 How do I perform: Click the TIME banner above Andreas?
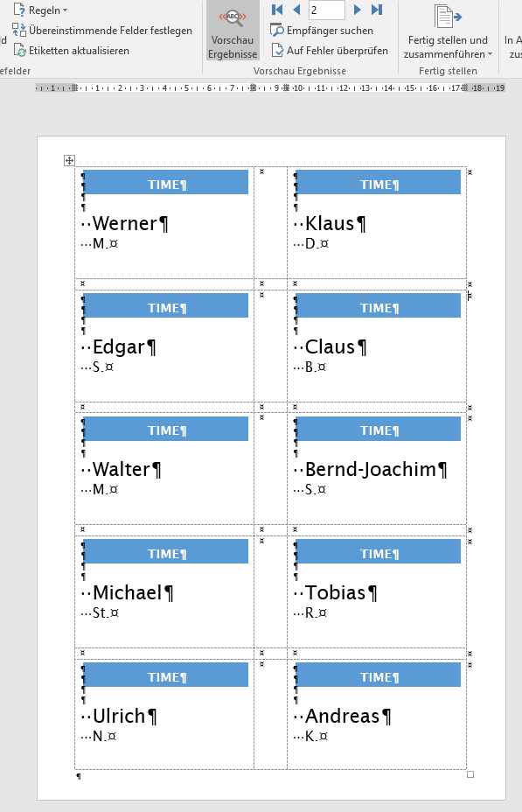click(x=379, y=675)
